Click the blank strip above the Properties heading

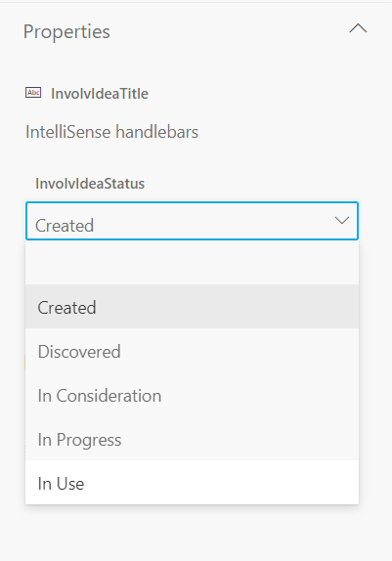tap(196, 9)
